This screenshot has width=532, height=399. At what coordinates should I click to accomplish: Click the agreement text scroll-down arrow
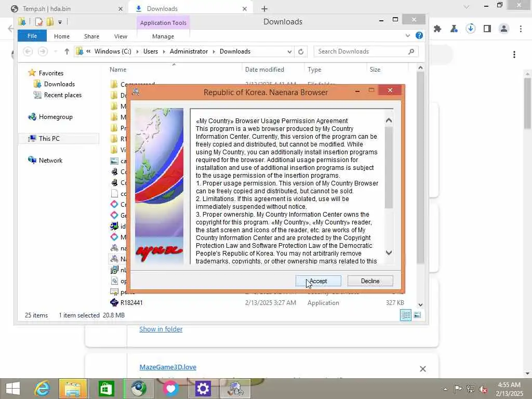[x=389, y=252]
